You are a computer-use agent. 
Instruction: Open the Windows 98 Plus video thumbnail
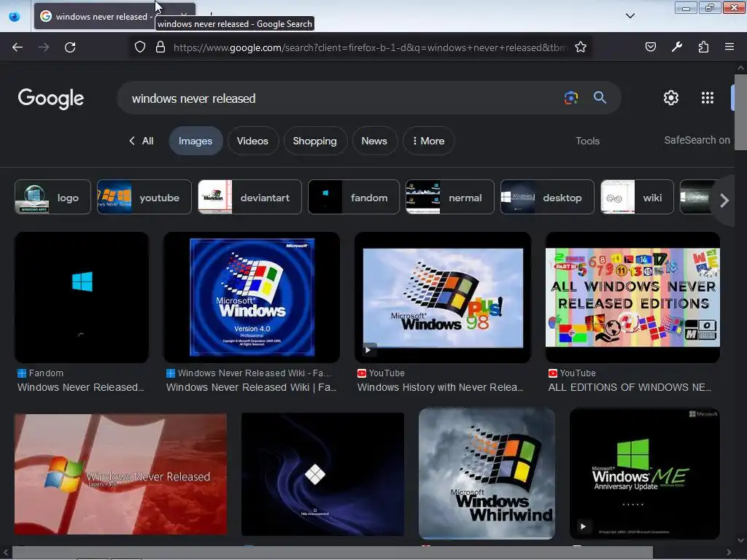443,297
